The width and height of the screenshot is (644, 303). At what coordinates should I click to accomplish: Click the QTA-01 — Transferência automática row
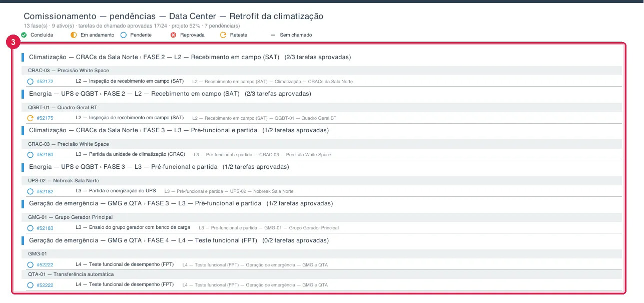323,274
